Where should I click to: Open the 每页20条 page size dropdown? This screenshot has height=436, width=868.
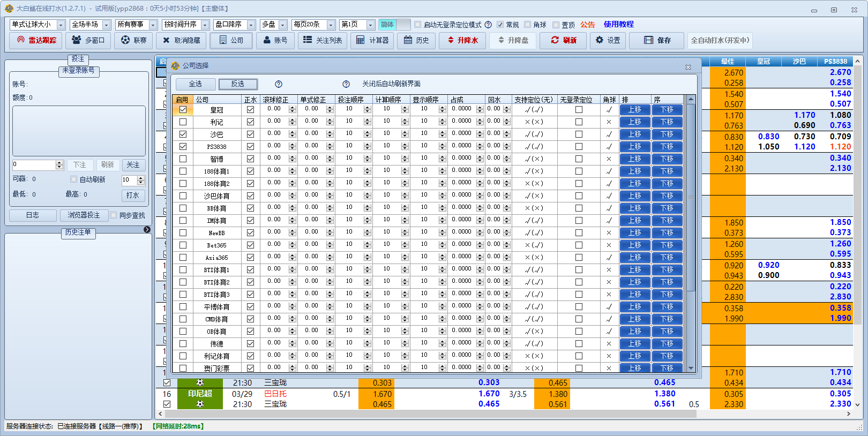tap(331, 25)
